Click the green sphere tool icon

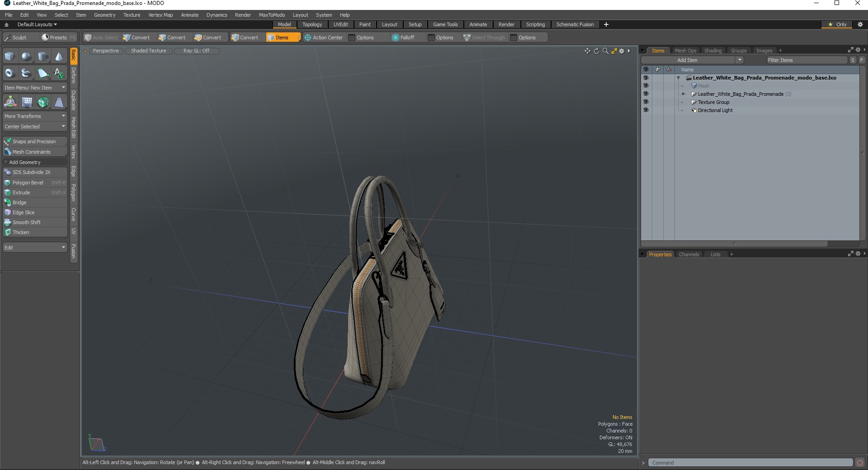[43, 103]
